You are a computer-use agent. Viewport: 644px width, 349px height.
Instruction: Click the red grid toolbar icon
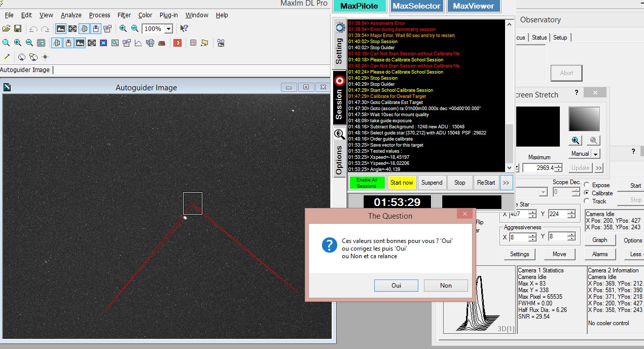coord(193,43)
